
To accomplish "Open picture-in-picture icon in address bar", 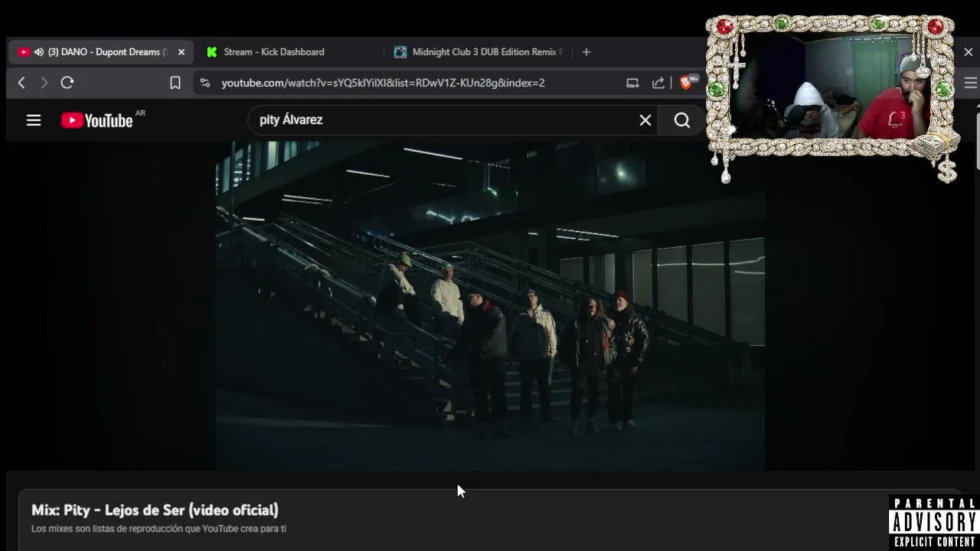I will point(632,83).
